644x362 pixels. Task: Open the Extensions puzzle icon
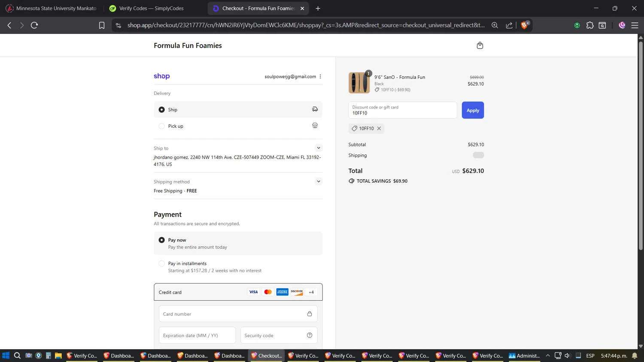pos(590,25)
